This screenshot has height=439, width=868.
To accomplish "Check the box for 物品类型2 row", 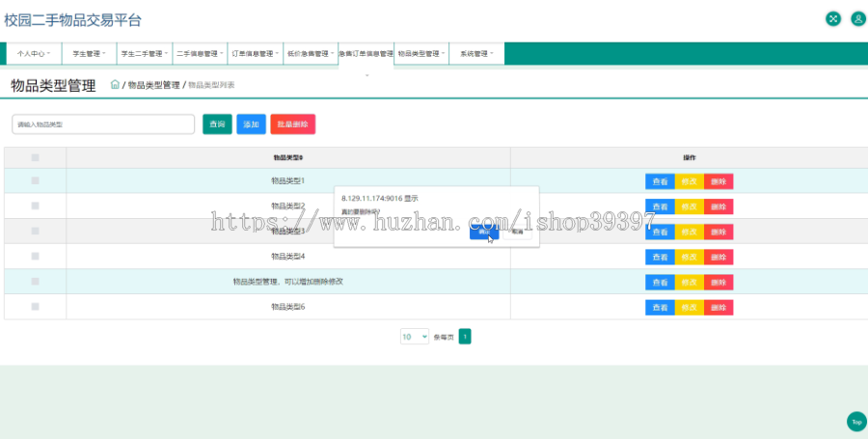I will pos(36,206).
